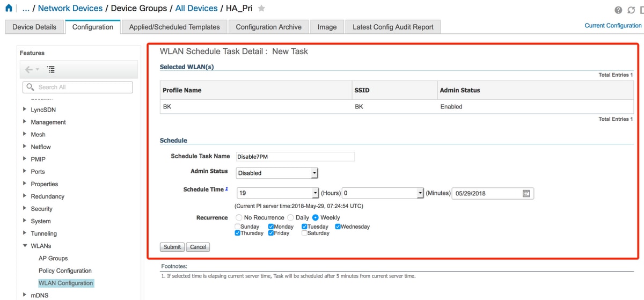Viewport: 644px width, 300px height.
Task: Select the System feature item
Action: (41, 221)
